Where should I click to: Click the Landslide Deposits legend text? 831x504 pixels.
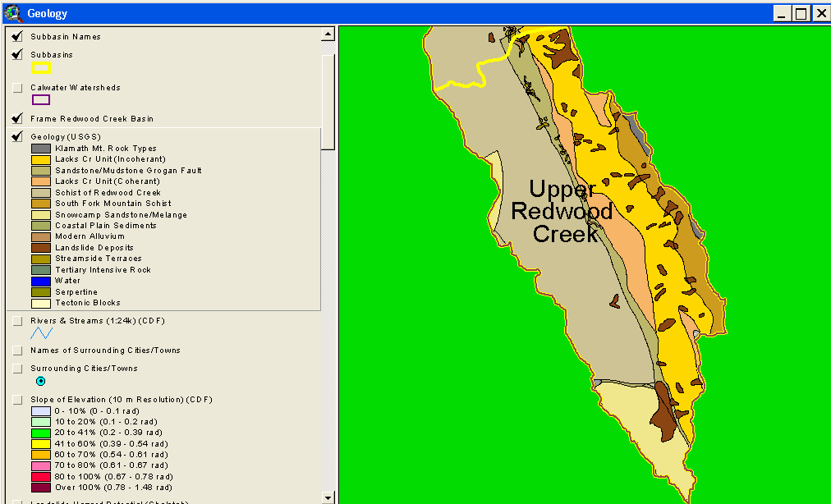point(94,248)
